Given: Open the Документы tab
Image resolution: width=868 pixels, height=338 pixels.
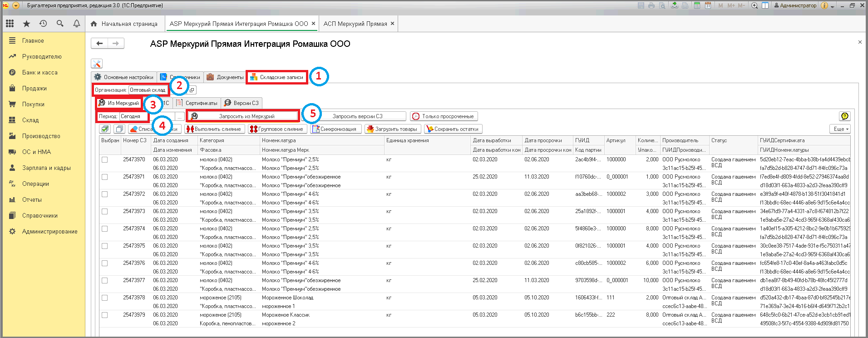Looking at the screenshot, I should pyautogui.click(x=225, y=77).
